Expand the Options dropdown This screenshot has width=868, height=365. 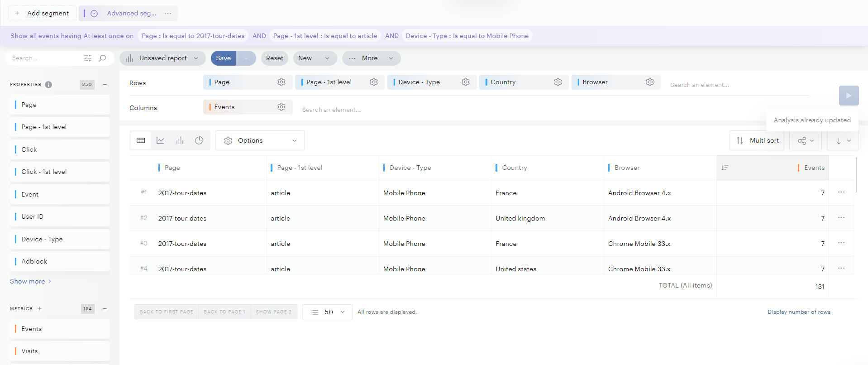(260, 140)
